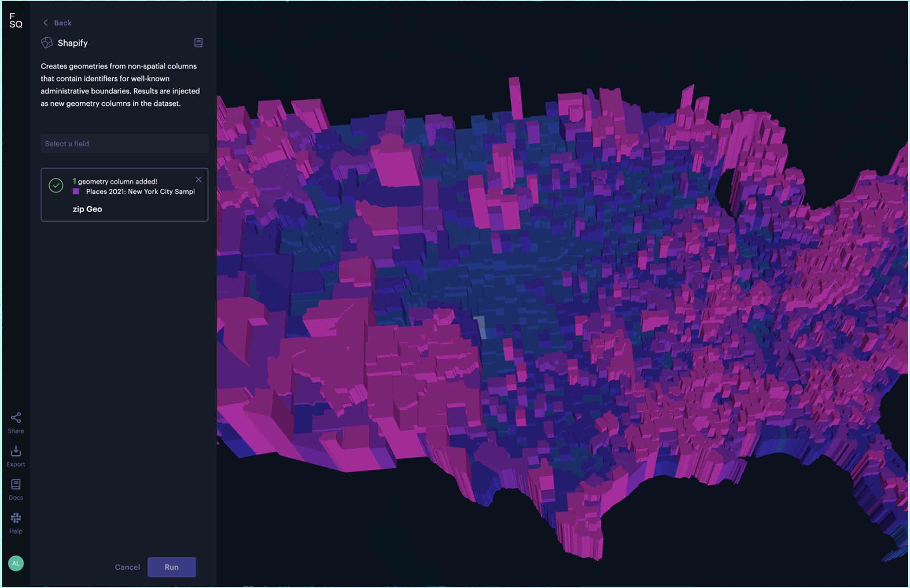The image size is (910, 588).
Task: Open the Share panel
Action: tap(16, 423)
